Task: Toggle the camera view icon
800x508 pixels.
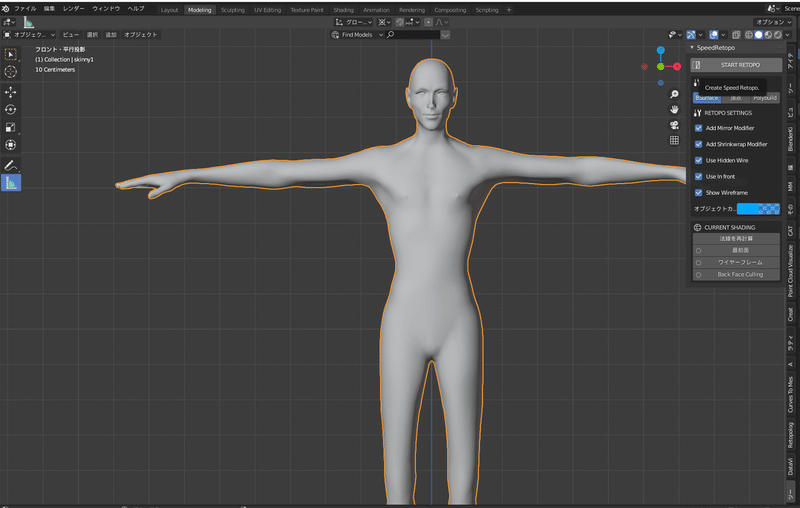Action: point(675,125)
